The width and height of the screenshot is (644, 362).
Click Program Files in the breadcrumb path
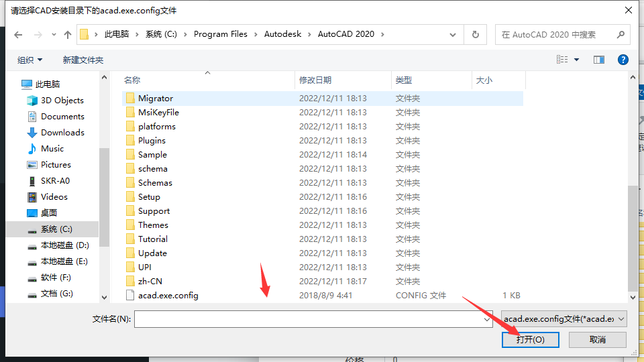[x=220, y=34]
